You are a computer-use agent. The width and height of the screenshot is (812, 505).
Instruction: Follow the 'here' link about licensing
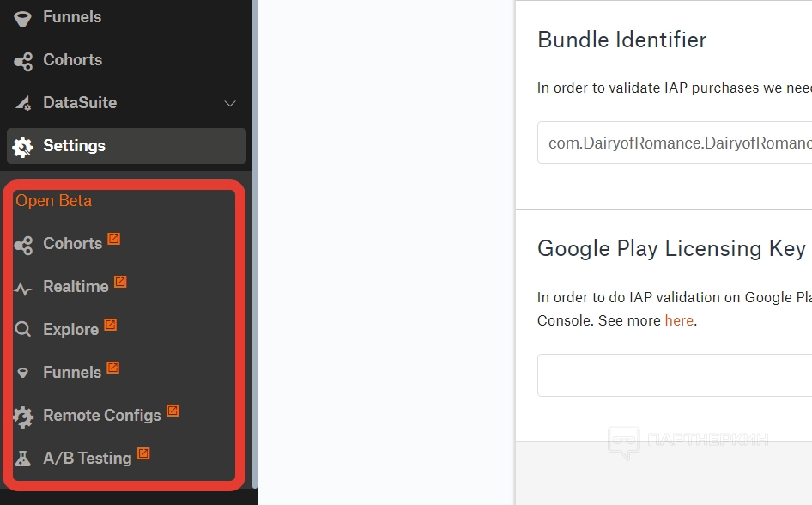pyautogui.click(x=679, y=320)
